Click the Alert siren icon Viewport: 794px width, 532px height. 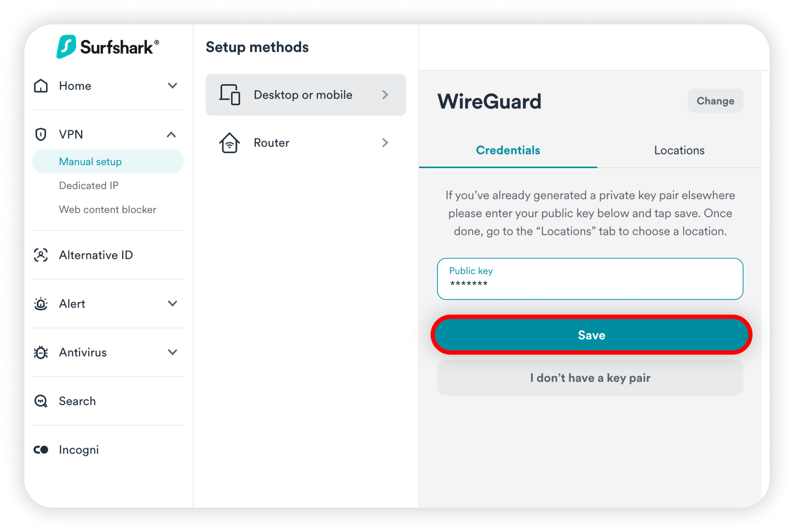point(41,304)
